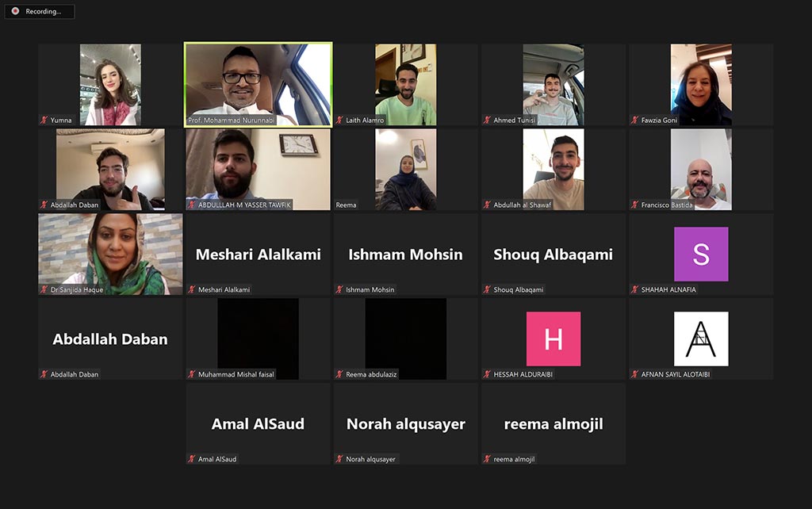Click the Ishmam Mohsin name tile

[406, 254]
